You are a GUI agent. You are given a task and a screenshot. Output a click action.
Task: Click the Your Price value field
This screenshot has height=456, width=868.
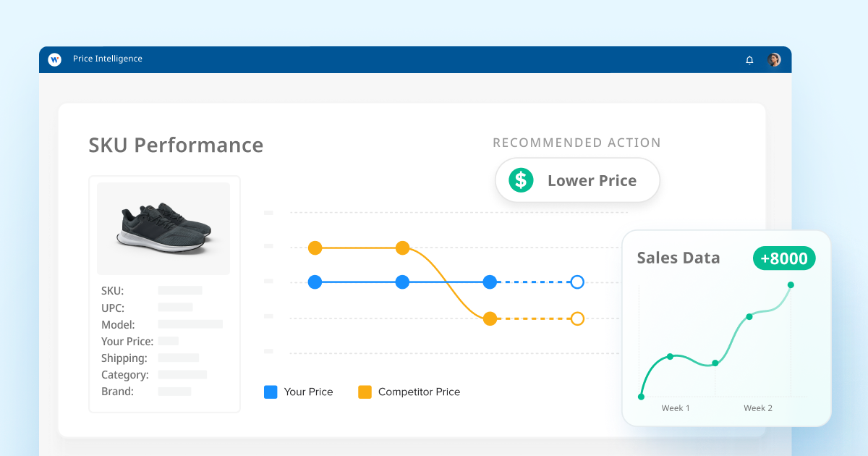[169, 341]
